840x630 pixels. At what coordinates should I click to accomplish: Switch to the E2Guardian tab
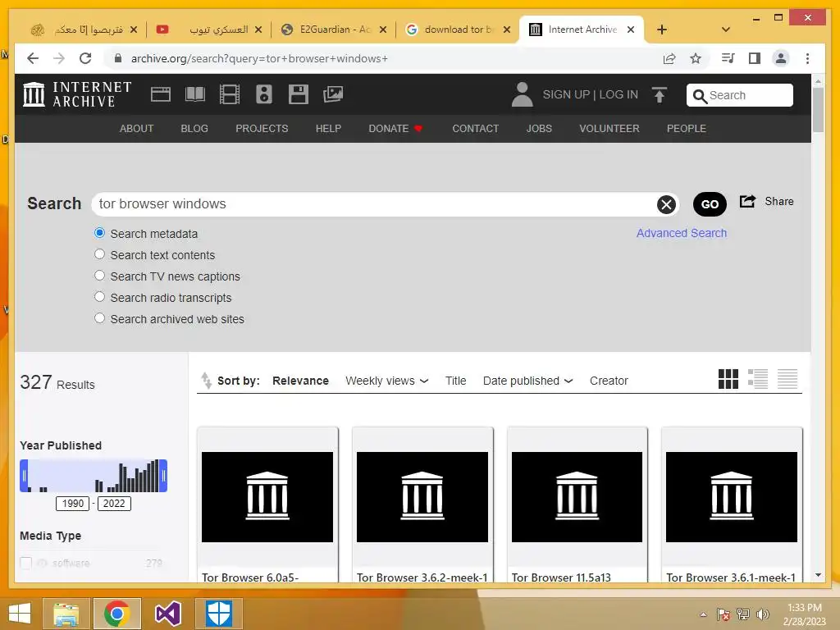(335, 30)
